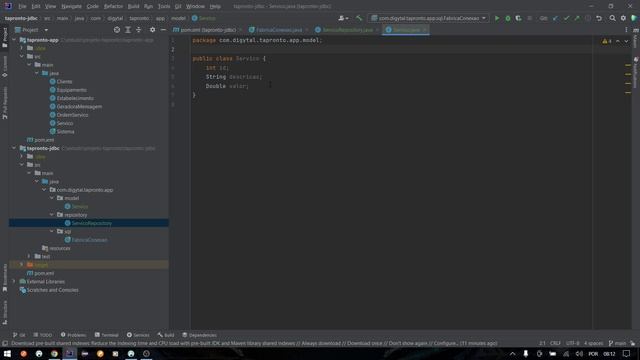
Task: Commit changes with the green checkmark icon
Action: click(x=566, y=18)
